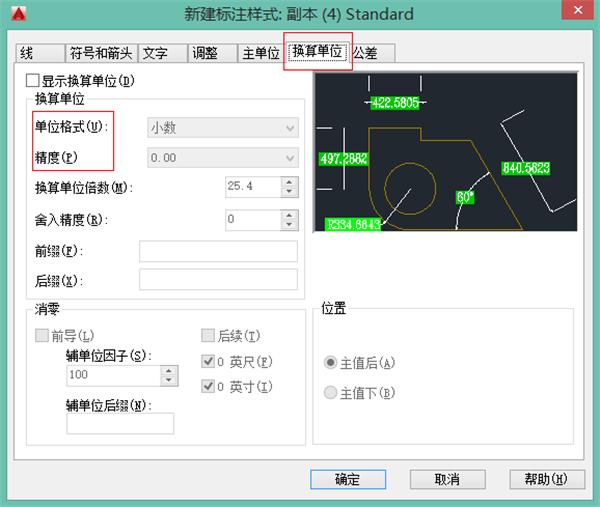This screenshot has width=600, height=507.
Task: Open the 单位格式 dropdown showing 小数
Action: pos(223,128)
